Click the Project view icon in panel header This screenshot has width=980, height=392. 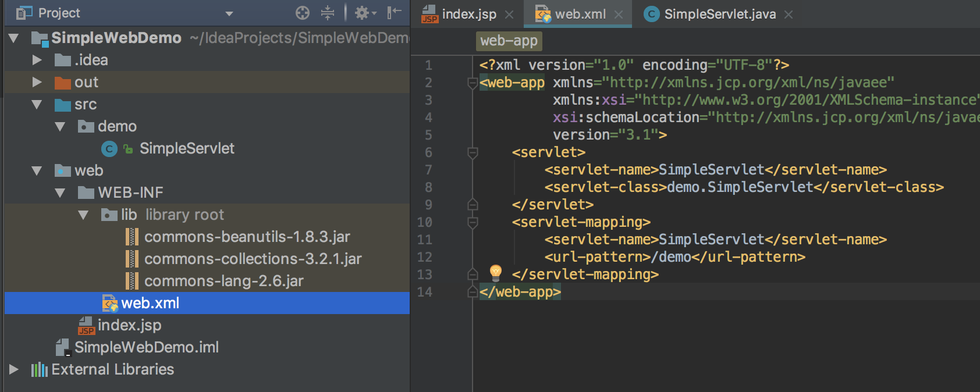[x=24, y=13]
